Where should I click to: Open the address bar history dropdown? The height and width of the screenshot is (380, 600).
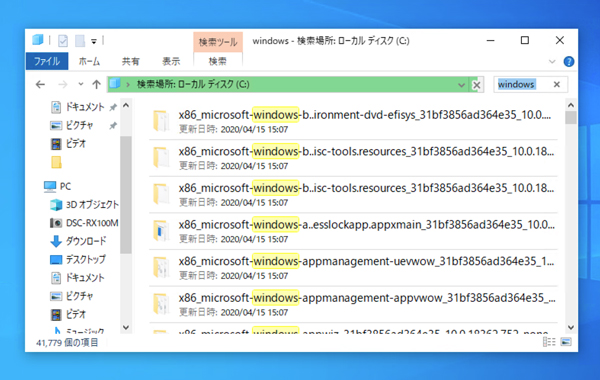tap(461, 85)
